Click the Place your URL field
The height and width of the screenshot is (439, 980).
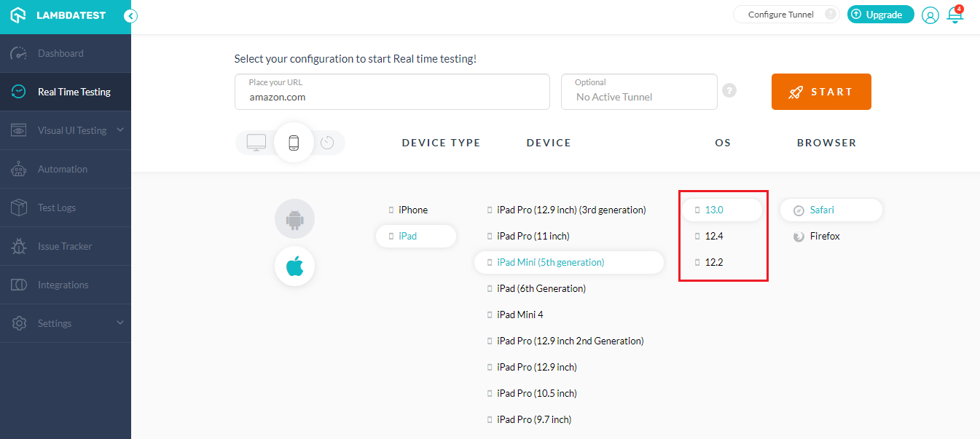(x=392, y=92)
